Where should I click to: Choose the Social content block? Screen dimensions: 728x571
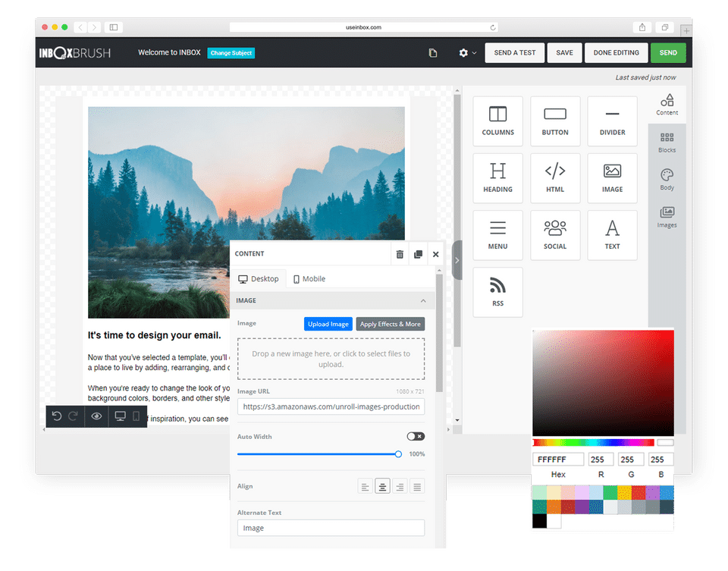tap(555, 235)
